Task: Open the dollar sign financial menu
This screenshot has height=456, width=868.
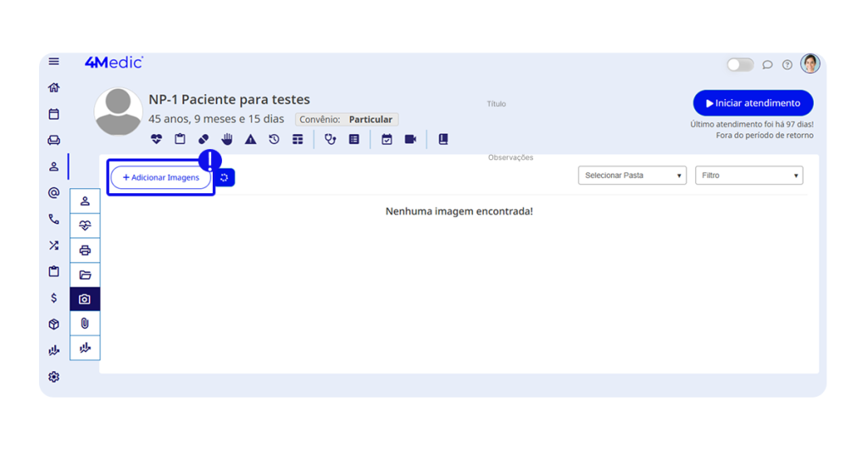Action: click(54, 298)
